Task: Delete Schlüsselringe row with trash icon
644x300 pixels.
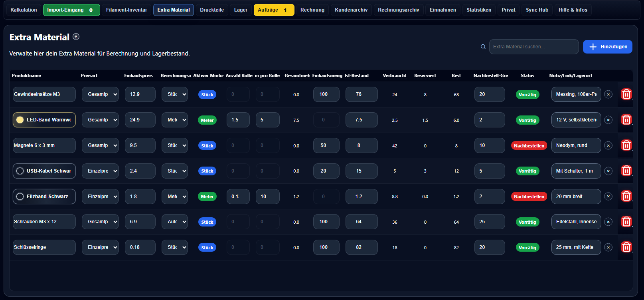Action: point(626,247)
